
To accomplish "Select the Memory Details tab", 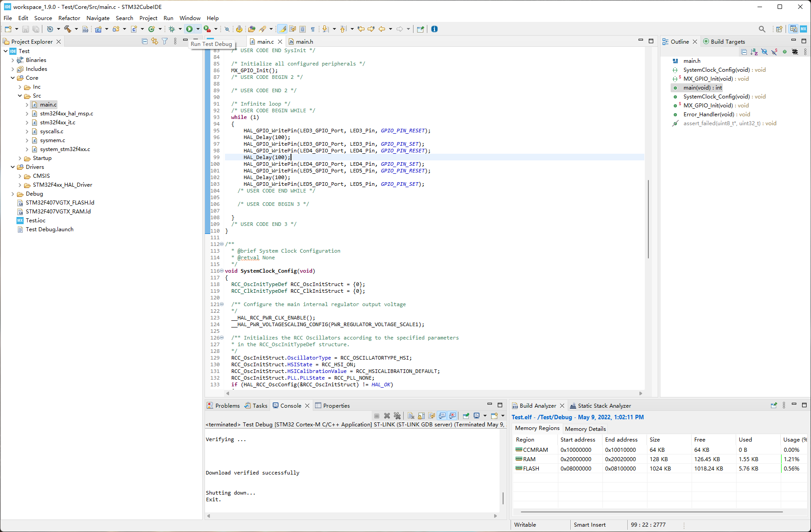I will pyautogui.click(x=585, y=429).
